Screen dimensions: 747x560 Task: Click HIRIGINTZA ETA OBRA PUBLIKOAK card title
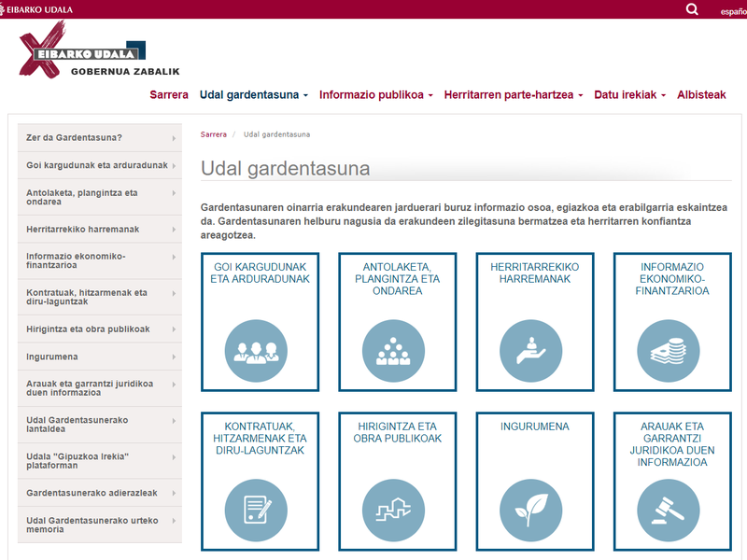[x=398, y=432]
